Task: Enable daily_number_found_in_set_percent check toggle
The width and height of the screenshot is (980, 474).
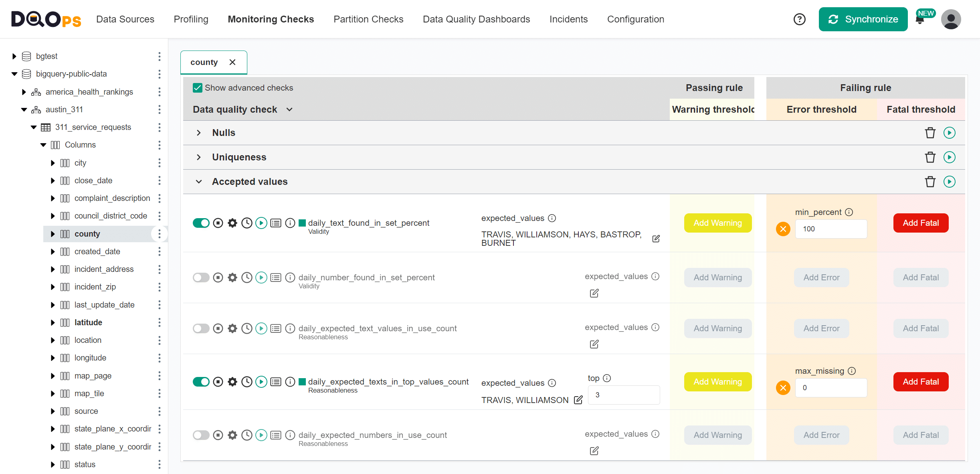Action: (201, 278)
